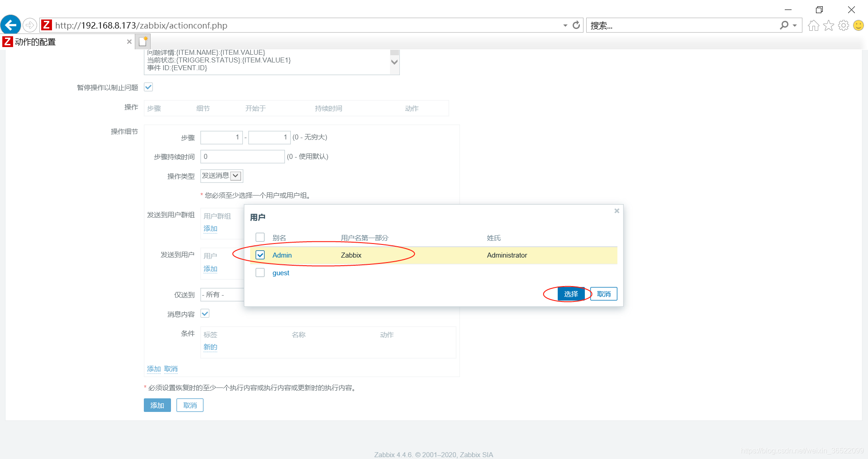
Task: Open the address bar history dropdown arrow
Action: pyautogui.click(x=565, y=25)
